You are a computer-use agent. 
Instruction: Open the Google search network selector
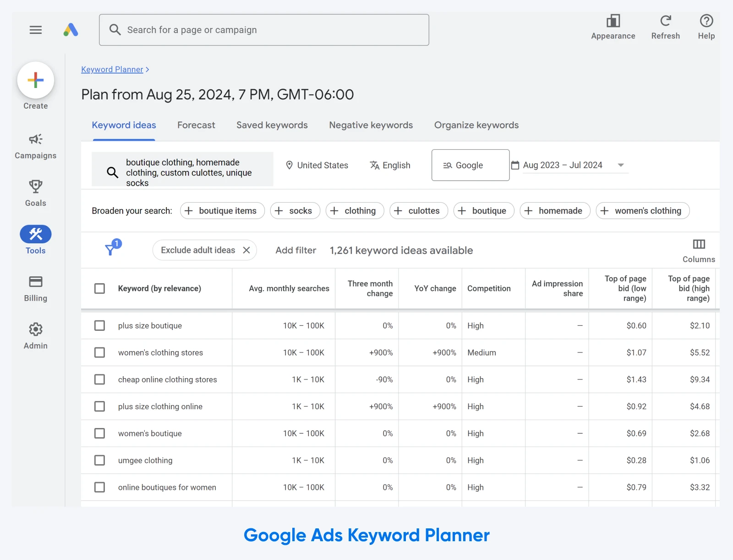tap(470, 165)
